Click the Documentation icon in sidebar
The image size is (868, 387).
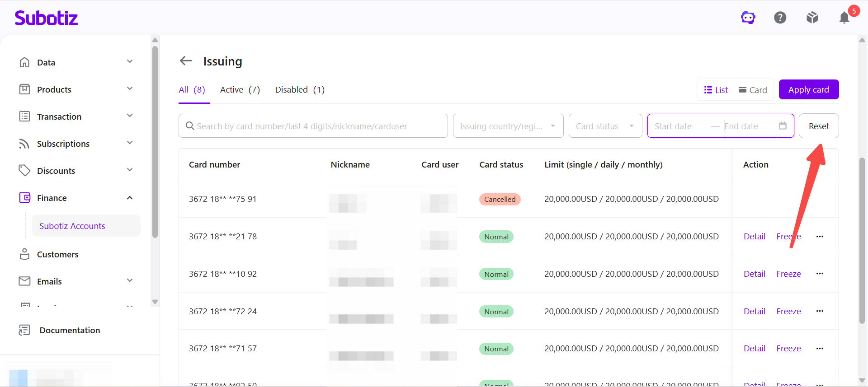pyautogui.click(x=24, y=330)
